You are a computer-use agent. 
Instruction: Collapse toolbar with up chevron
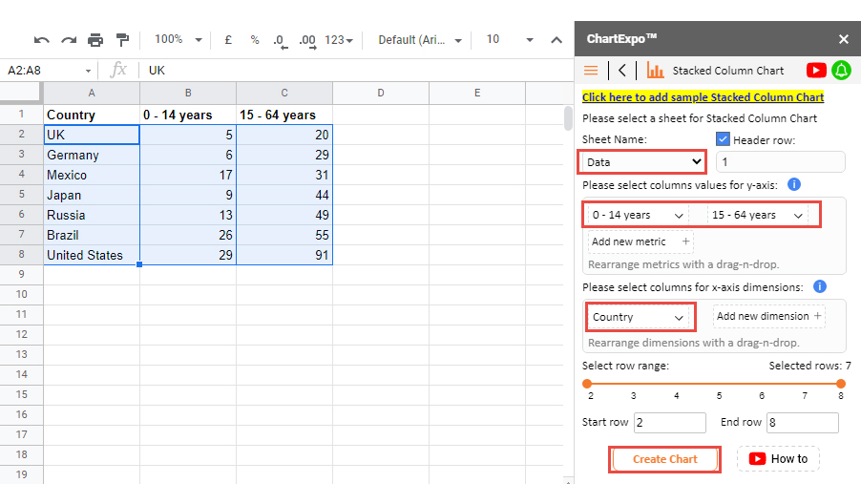pyautogui.click(x=556, y=40)
